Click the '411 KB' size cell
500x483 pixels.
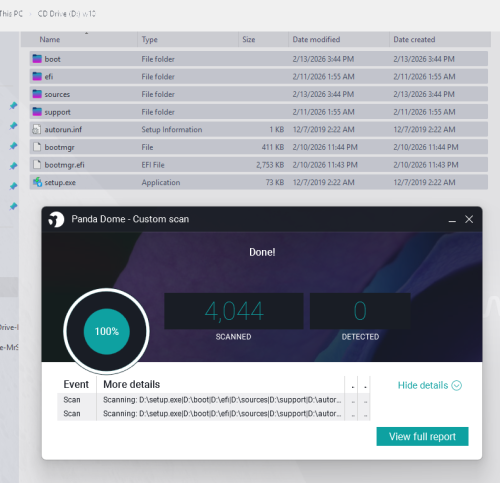pos(273,147)
